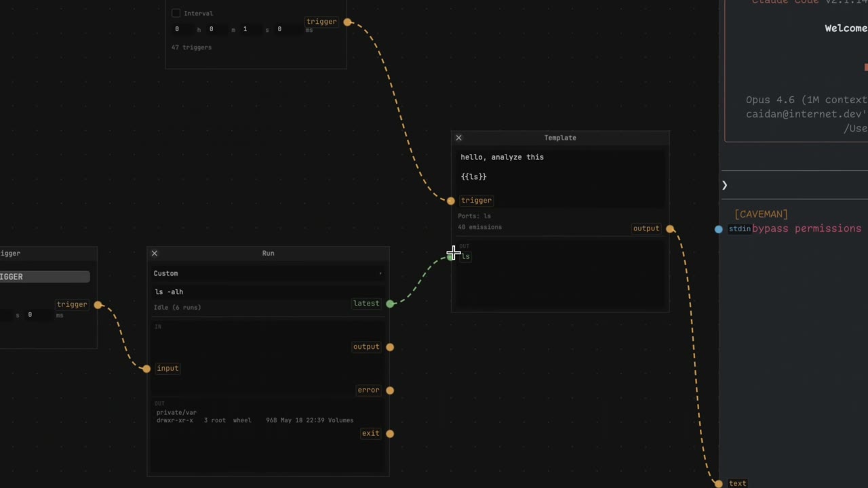This screenshot has height=488, width=868.
Task: Click the exit port on Run node
Action: (390, 434)
